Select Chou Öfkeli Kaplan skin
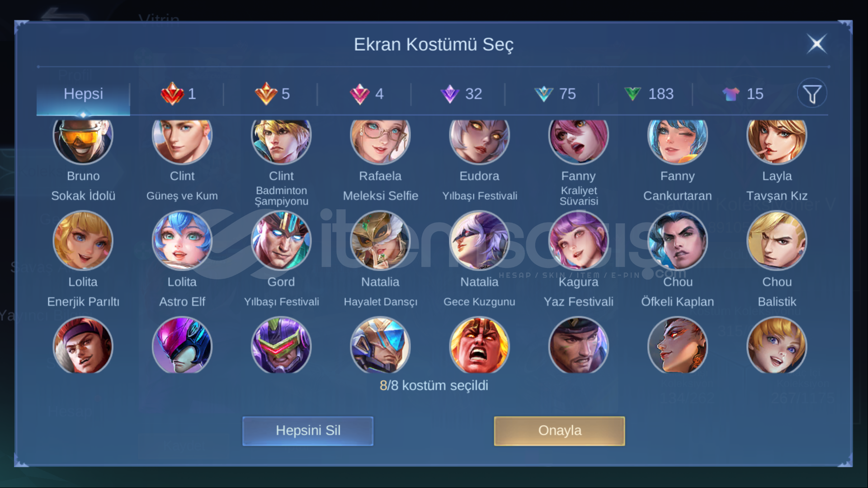Image resolution: width=868 pixels, height=488 pixels. click(678, 240)
